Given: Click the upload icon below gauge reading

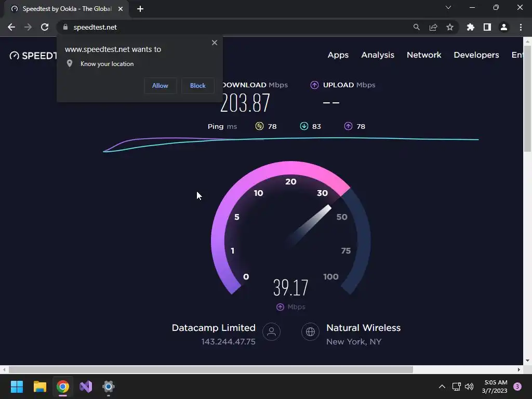Looking at the screenshot, I should click(x=280, y=307).
